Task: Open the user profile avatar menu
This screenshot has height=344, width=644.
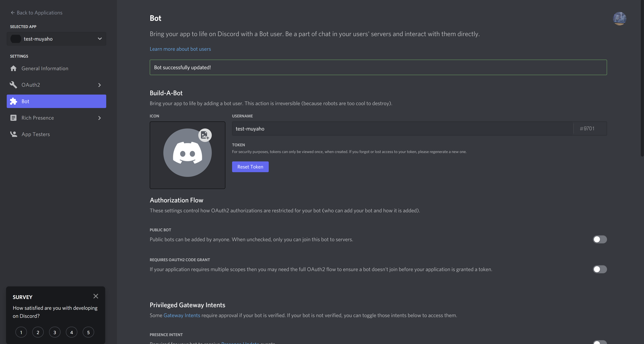Action: [619, 19]
